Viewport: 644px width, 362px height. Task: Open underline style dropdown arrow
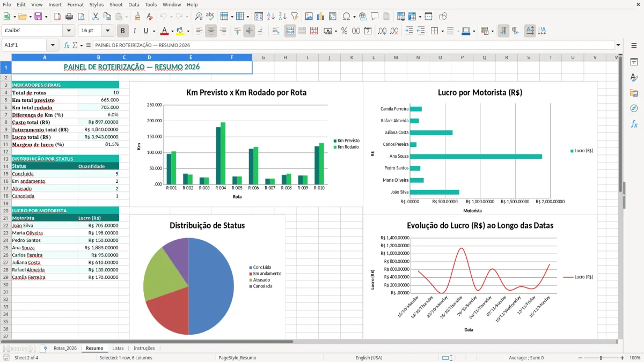[x=153, y=31]
